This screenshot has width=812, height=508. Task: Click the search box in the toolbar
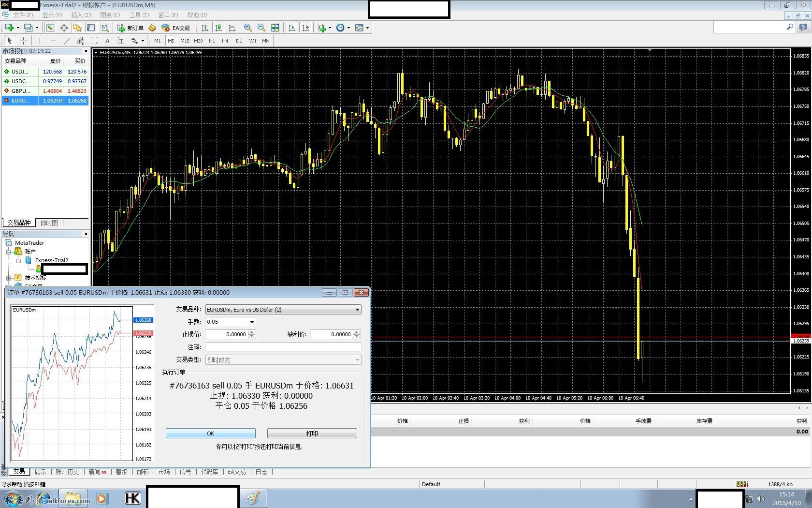coord(749,28)
